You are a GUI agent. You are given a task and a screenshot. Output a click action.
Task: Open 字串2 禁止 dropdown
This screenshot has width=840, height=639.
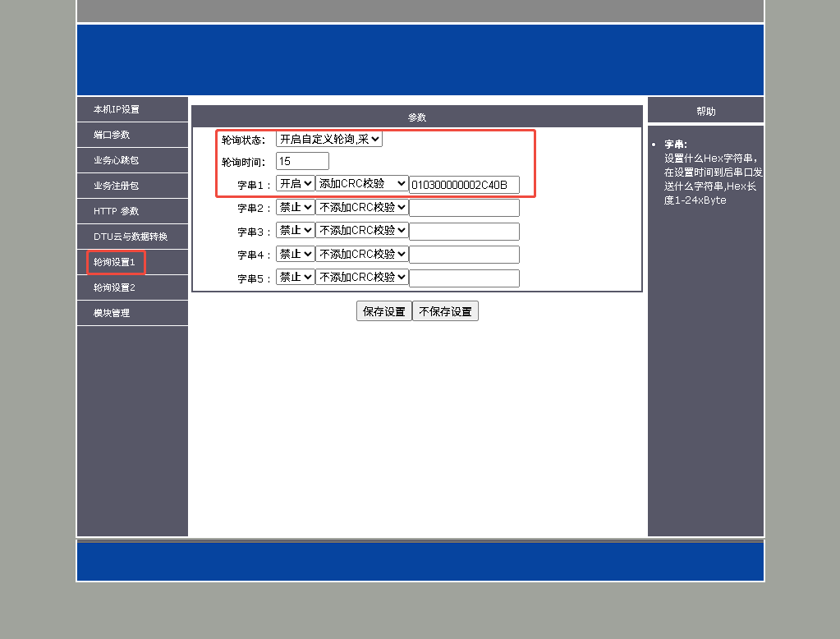295,208
